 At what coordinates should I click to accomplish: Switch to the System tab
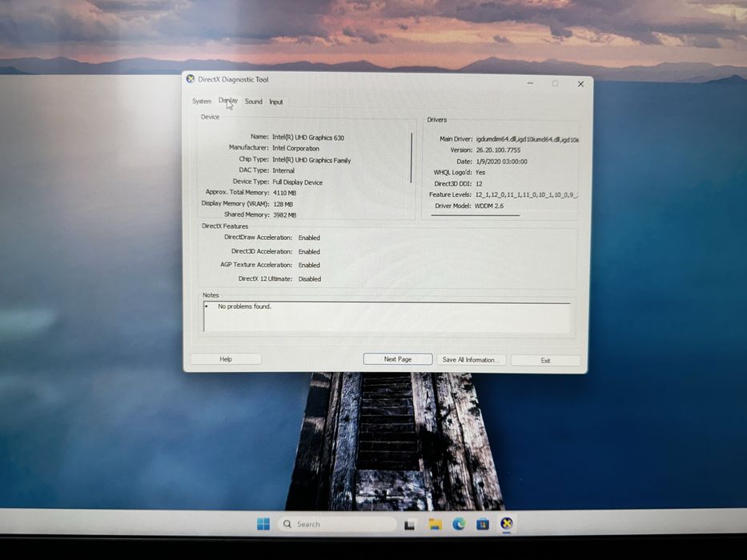tap(202, 102)
